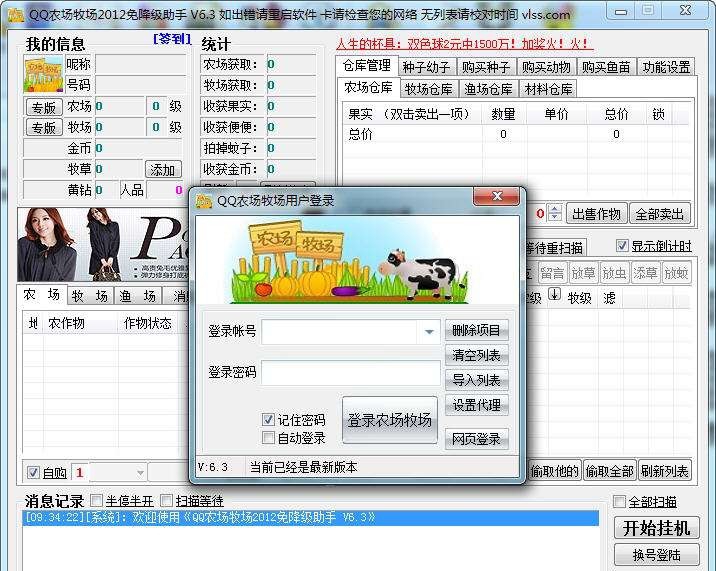Click the 添加 button beside 牧草
The image size is (716, 571).
[x=163, y=170]
